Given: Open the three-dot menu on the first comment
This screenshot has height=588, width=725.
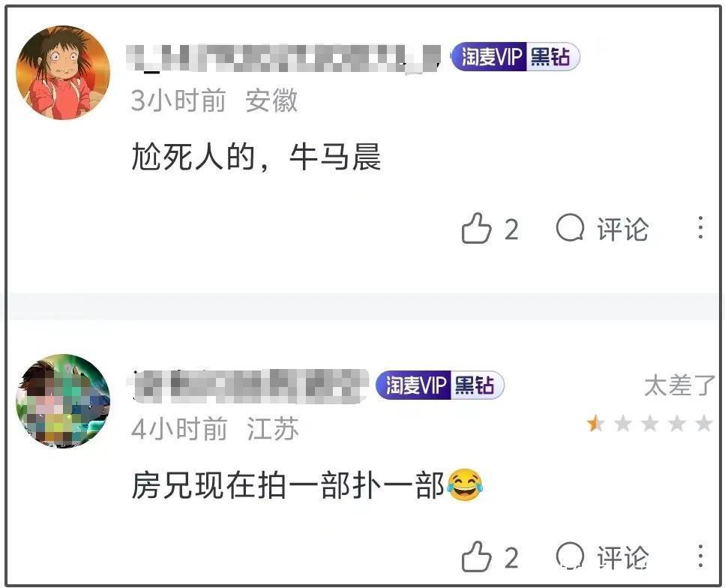Looking at the screenshot, I should pyautogui.click(x=701, y=227).
